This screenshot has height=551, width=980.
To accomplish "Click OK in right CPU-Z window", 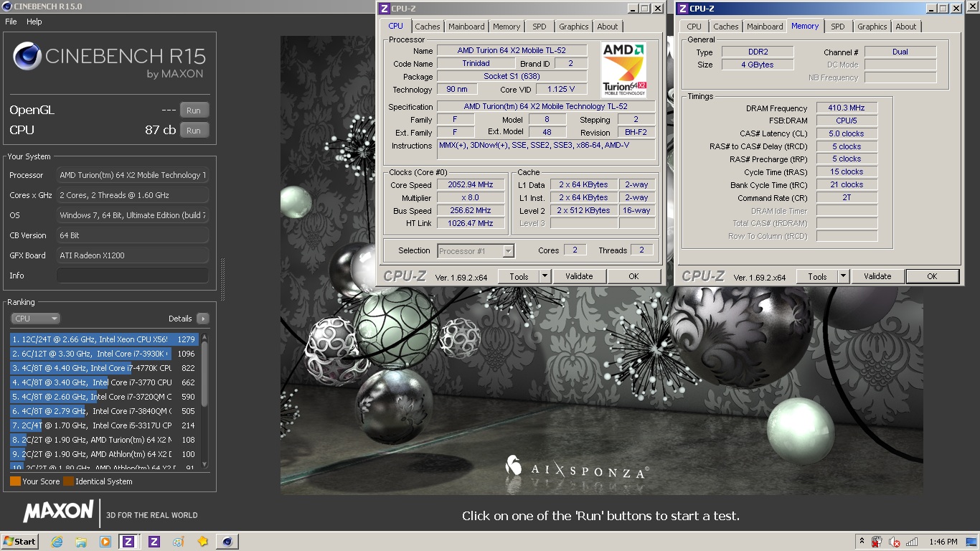I will point(932,276).
